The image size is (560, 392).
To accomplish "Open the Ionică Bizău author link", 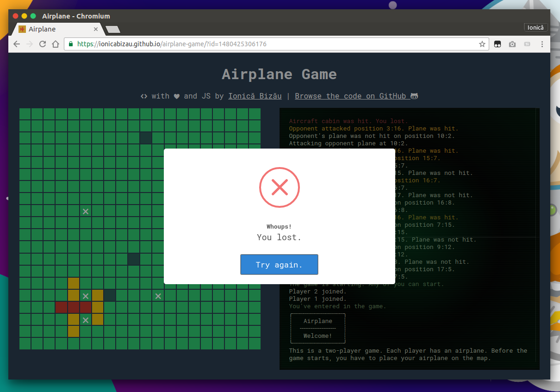I will 255,96.
